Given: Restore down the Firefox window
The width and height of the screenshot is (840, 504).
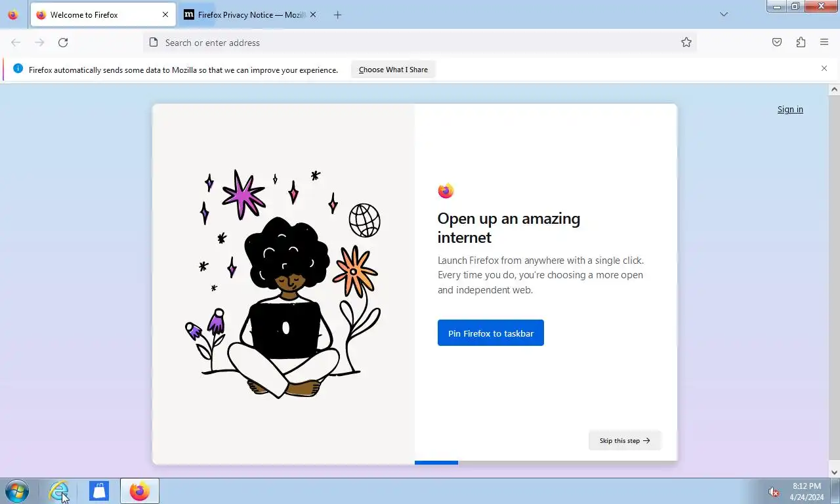Looking at the screenshot, I should 795,6.
